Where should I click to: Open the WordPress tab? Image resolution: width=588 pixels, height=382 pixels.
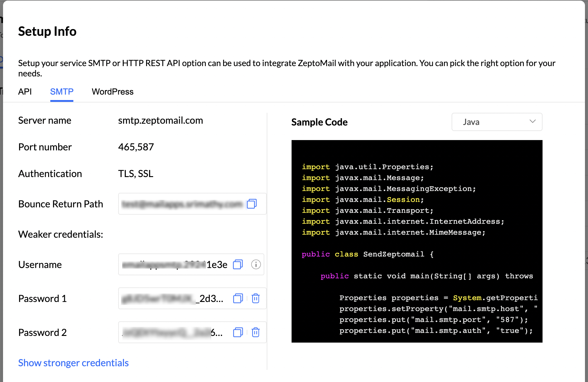(x=112, y=92)
